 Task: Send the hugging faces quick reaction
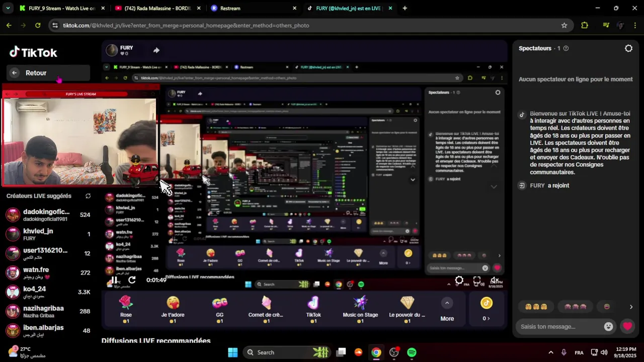(536, 307)
